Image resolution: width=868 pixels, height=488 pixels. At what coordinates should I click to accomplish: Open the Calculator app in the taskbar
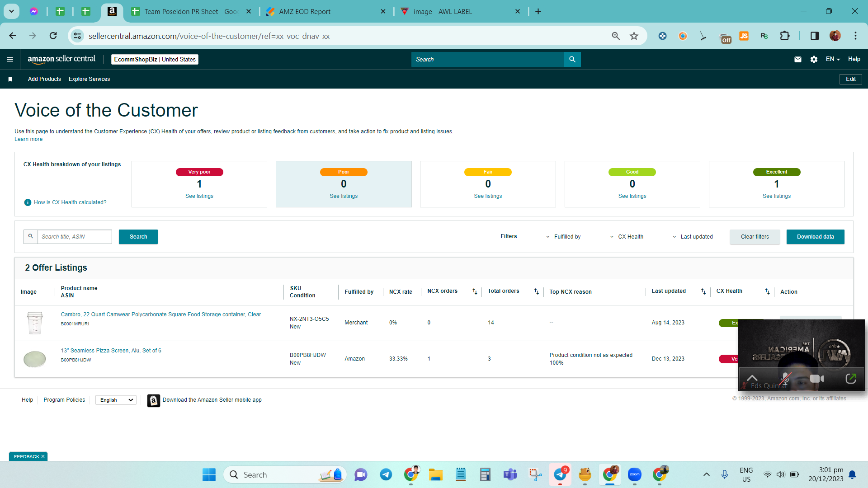[485, 474]
